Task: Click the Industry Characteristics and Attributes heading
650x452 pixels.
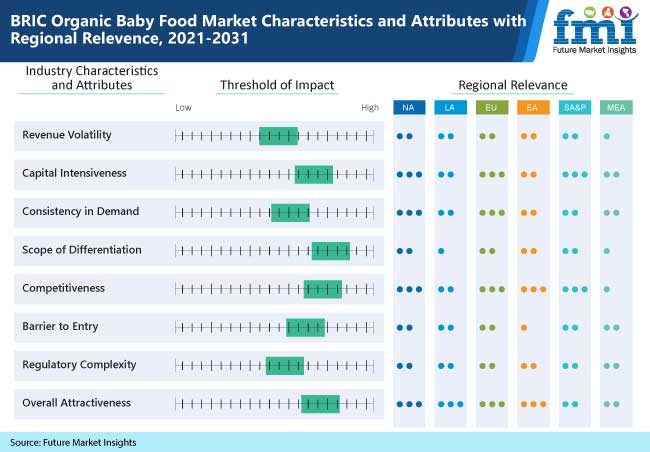Action: (92, 78)
